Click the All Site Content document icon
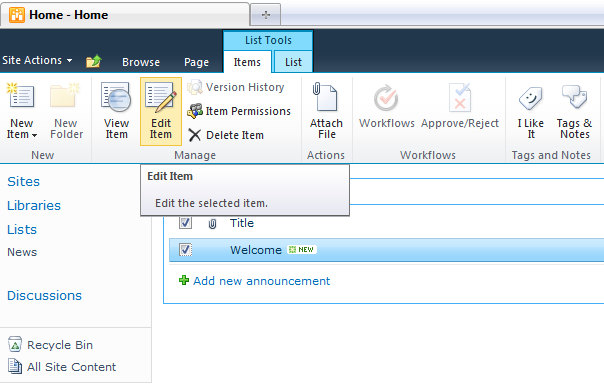604x385 pixels. (15, 366)
